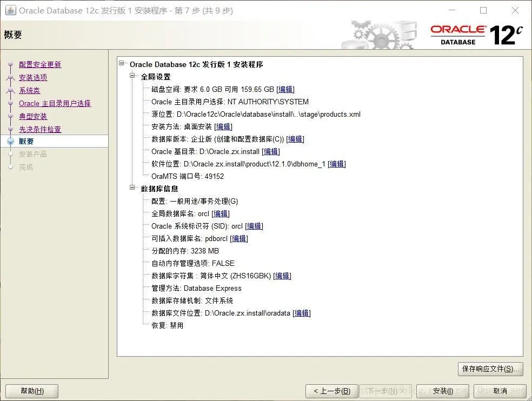The width and height of the screenshot is (532, 401).
Task: Click the 配置安全更新 step bullet icon
Action: [x=10, y=64]
